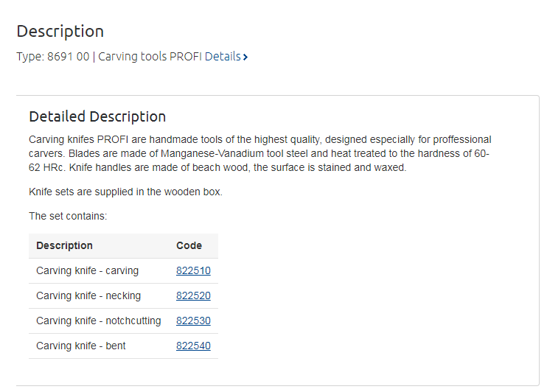Click the paragraph about Manganese-Vanadium blades
This screenshot has width=547, height=392.
pos(259,153)
